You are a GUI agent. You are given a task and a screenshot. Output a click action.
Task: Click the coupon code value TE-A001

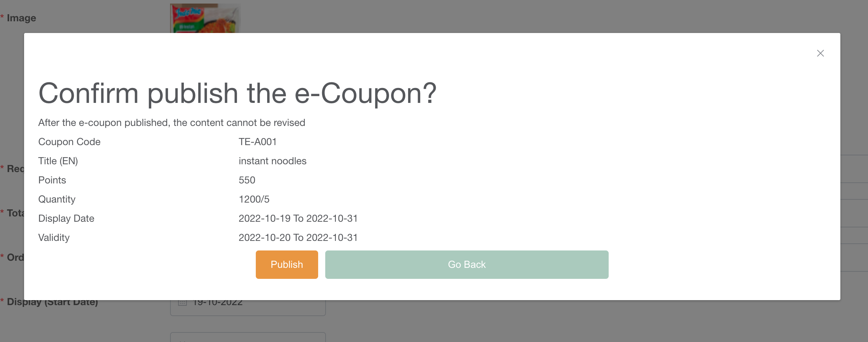258,142
